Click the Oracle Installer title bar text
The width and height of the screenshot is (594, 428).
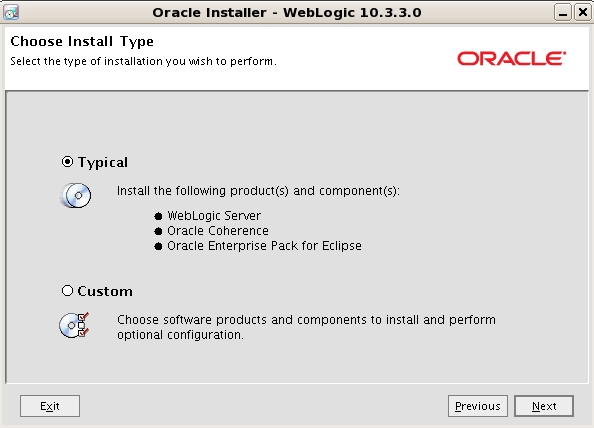[x=287, y=12]
